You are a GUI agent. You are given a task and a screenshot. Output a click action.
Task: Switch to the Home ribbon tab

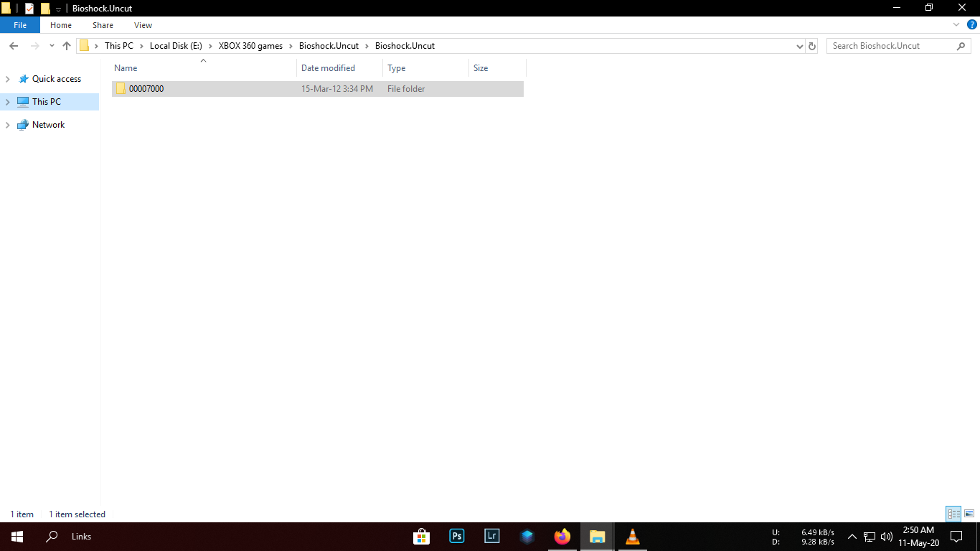point(61,25)
